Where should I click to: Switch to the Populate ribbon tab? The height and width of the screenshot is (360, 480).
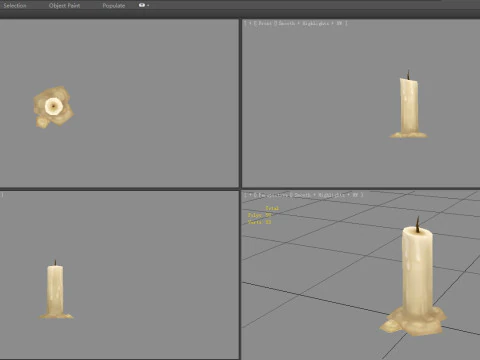114,6
